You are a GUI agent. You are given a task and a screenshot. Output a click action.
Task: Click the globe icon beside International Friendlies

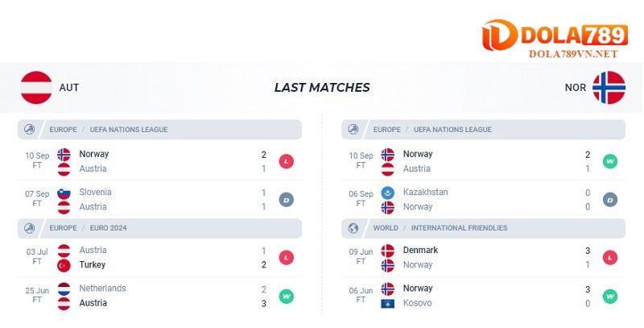353,228
